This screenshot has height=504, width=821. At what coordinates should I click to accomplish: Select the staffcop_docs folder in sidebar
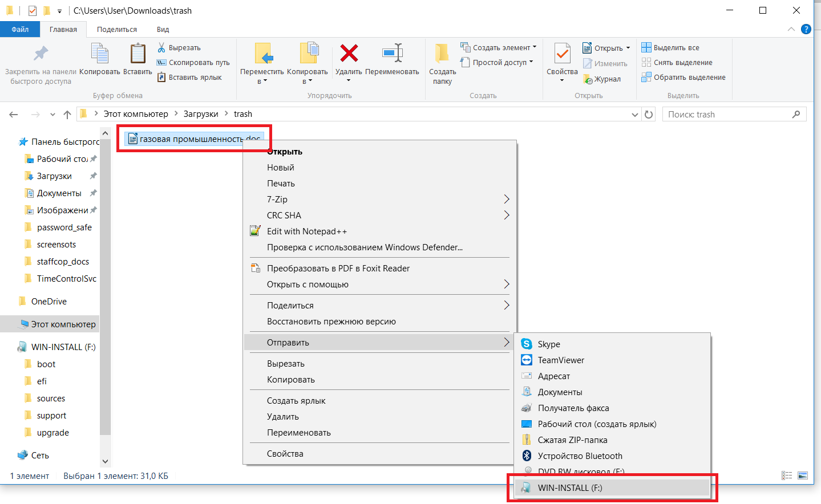[x=63, y=262]
